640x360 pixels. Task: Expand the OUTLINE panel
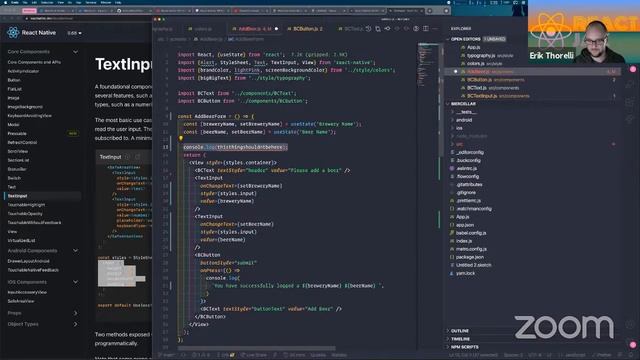460,331
